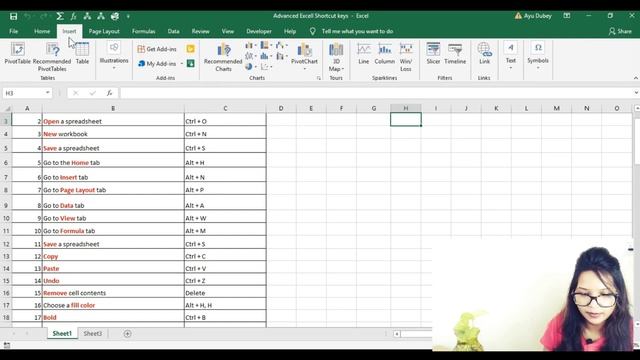
Task: Click the 'Choose a fill color' cell
Action: 113,305
